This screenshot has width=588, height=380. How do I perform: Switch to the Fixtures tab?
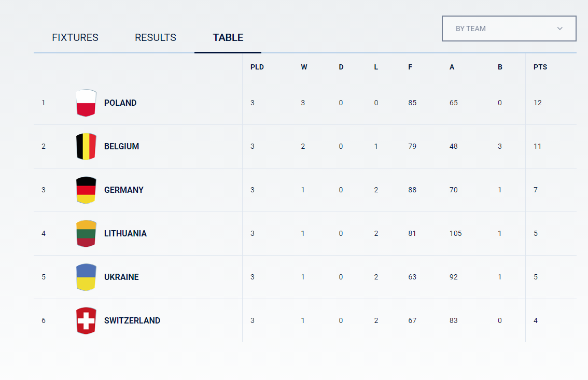75,38
